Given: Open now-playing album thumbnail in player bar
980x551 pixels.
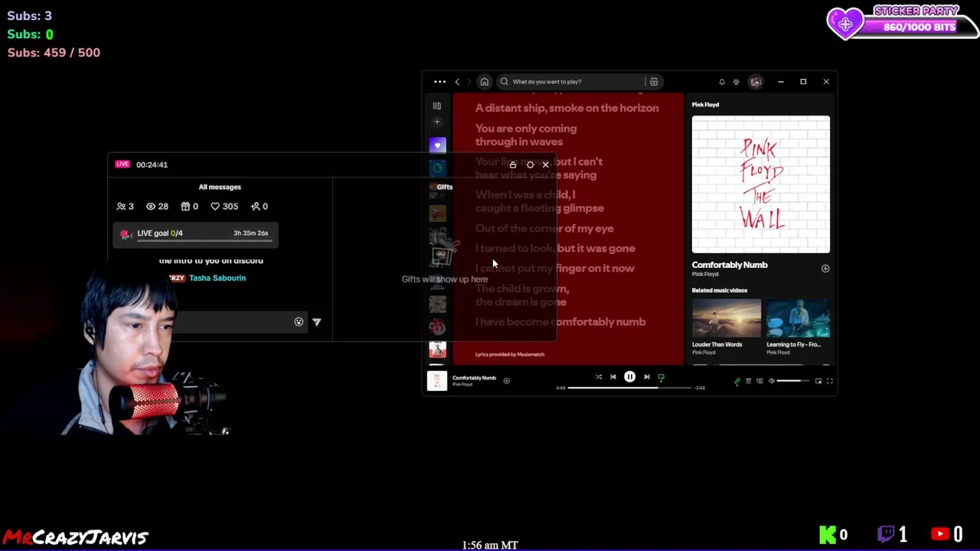Looking at the screenshot, I should 436,380.
